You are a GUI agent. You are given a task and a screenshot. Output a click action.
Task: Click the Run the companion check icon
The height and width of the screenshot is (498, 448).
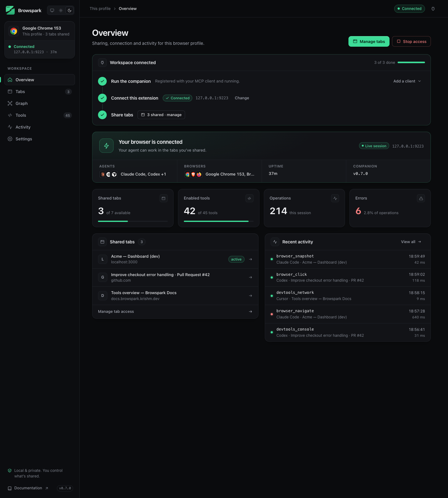click(x=102, y=81)
